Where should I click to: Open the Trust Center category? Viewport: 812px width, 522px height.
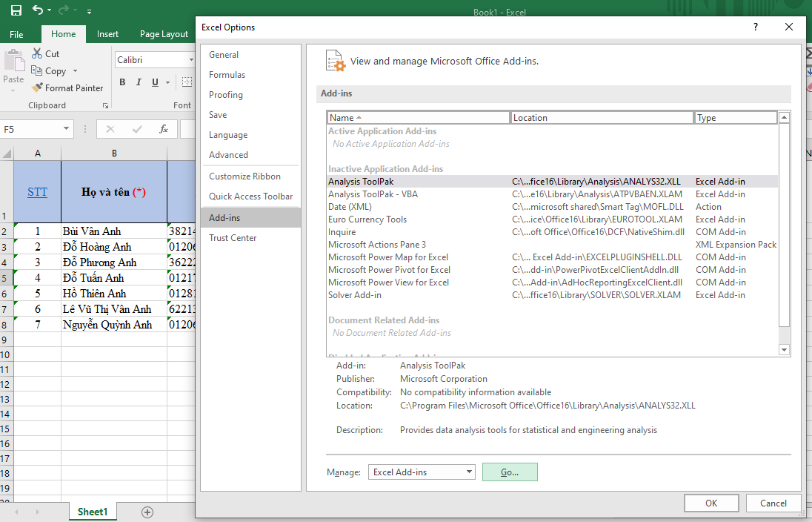(x=250, y=238)
